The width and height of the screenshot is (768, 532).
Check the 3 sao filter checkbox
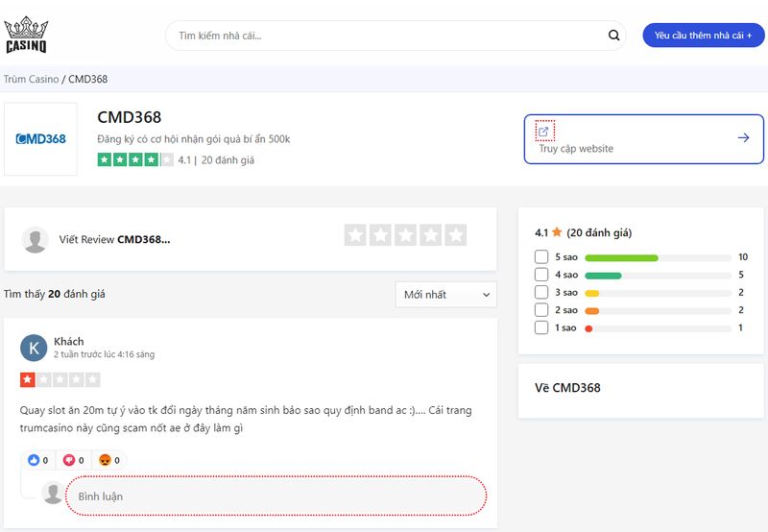click(x=541, y=292)
